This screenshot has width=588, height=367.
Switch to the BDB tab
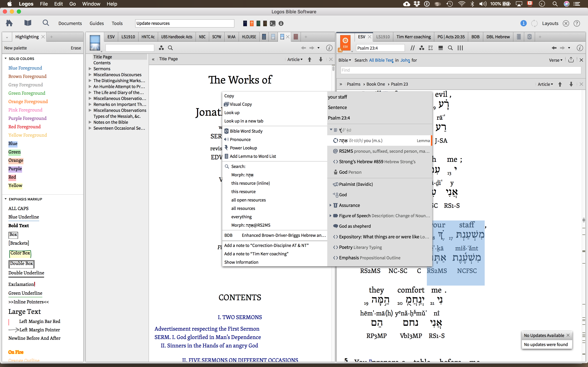pyautogui.click(x=475, y=37)
